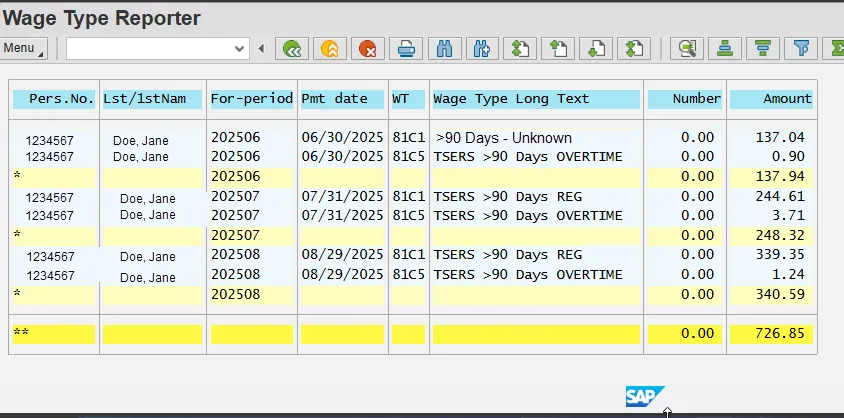The height and width of the screenshot is (418, 844).
Task: Collapse command field with triangle arrow
Action: click(261, 49)
